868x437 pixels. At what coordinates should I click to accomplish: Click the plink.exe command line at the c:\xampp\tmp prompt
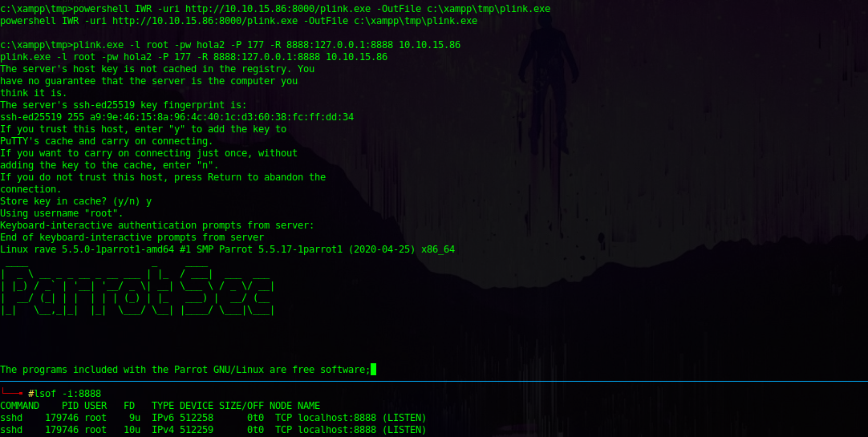click(230, 45)
